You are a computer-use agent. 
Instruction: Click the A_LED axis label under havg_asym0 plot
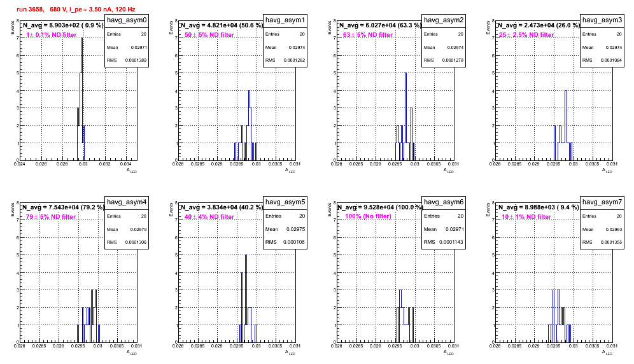coord(132,171)
